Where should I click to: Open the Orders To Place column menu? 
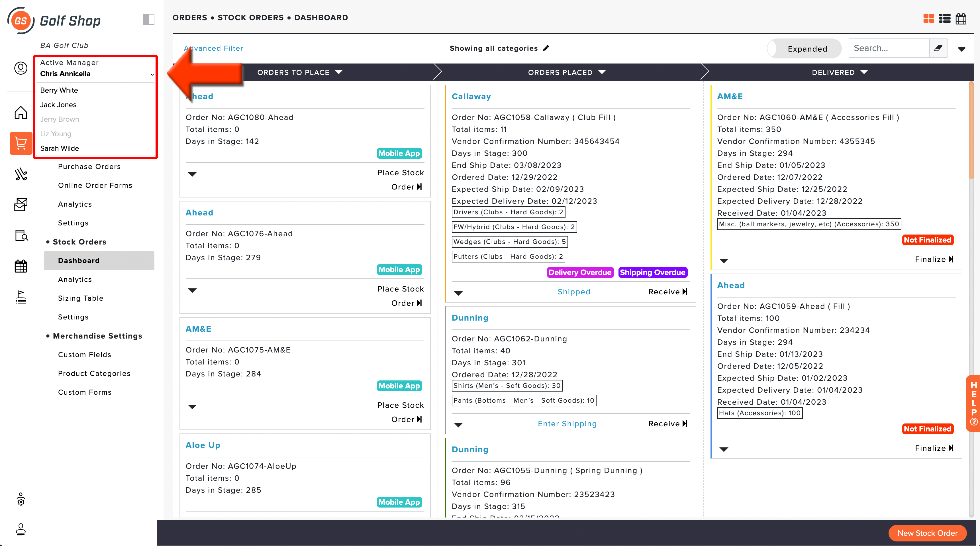click(338, 72)
